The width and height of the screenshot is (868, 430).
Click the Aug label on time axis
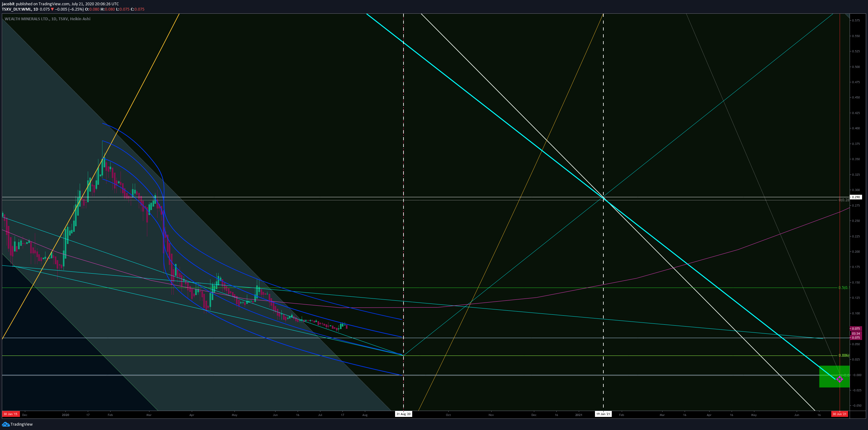point(365,415)
